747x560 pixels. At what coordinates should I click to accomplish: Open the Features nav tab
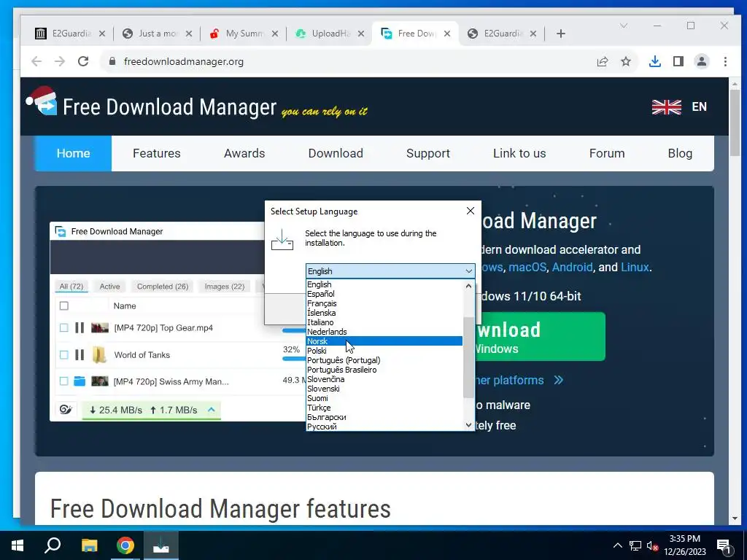[157, 153]
